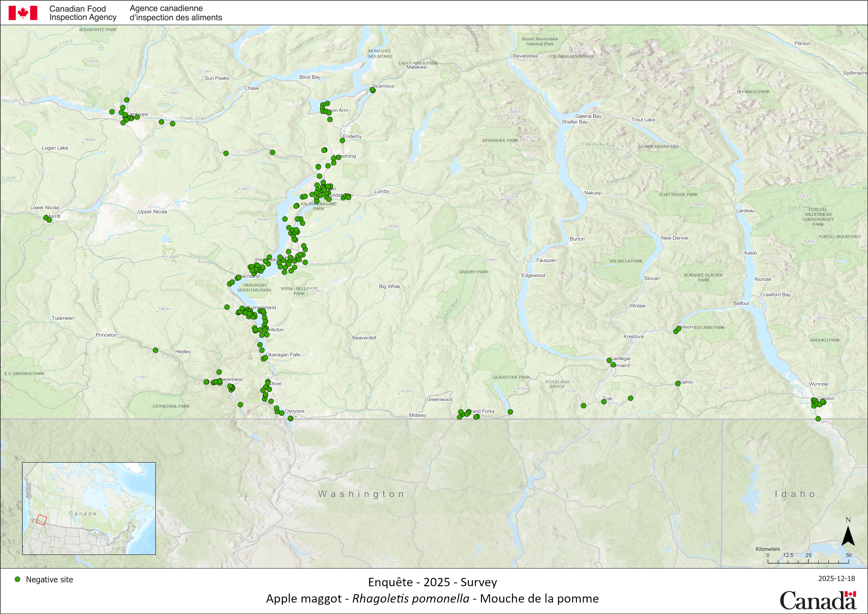Click the green dot at Salmo
Screen dimensions: 868x614
click(x=678, y=384)
